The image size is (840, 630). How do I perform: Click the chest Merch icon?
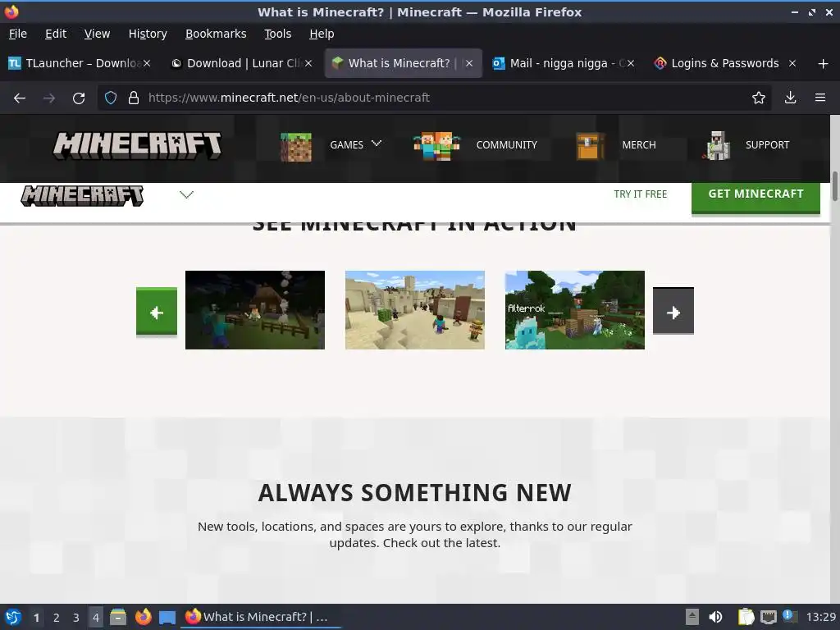coord(590,146)
